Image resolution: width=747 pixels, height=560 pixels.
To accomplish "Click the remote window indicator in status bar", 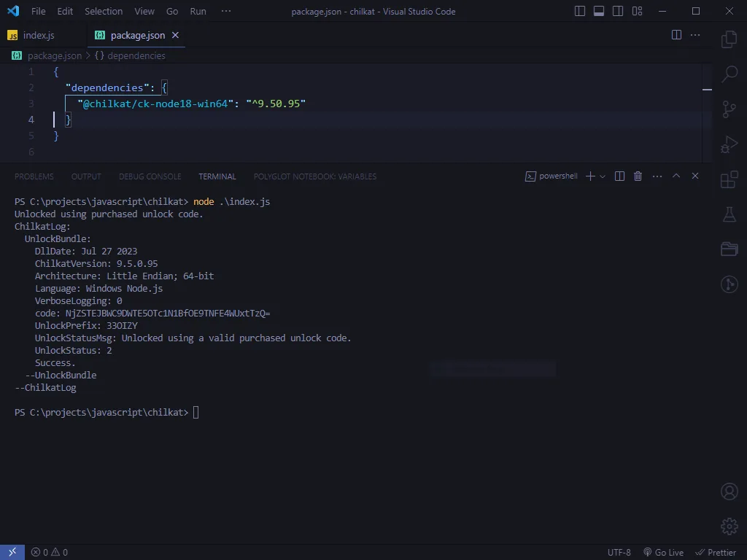I will (x=12, y=553).
